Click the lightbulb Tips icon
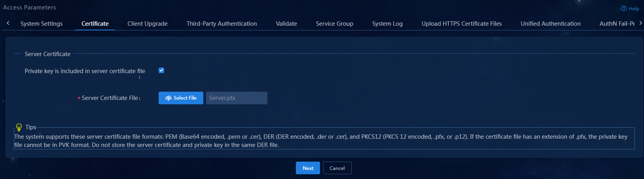The image size is (644, 179). tap(19, 127)
